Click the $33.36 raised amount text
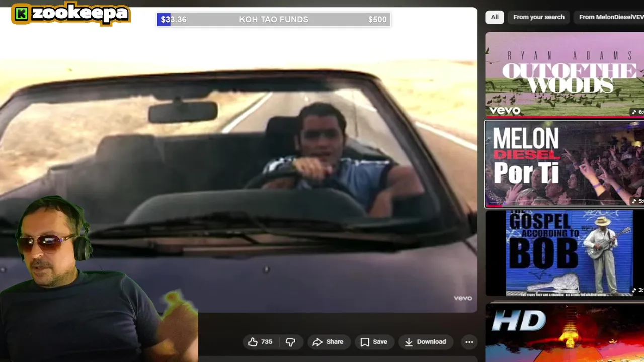 click(174, 20)
